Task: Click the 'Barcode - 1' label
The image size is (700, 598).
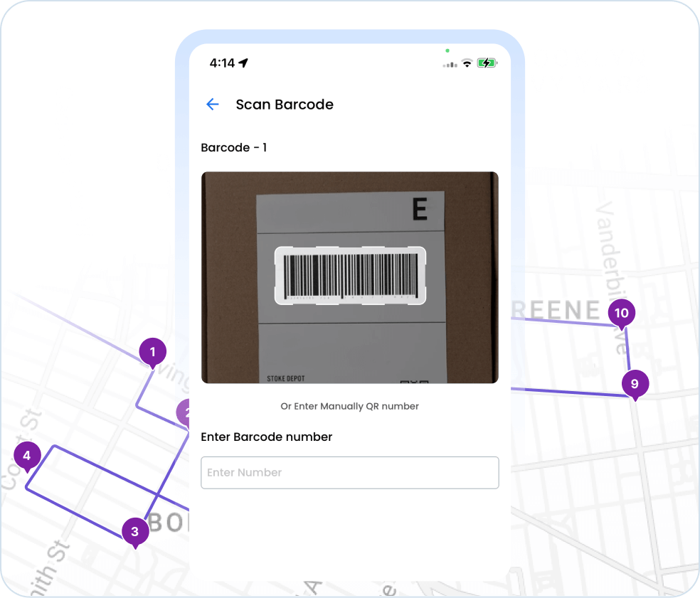Action: pyautogui.click(x=234, y=148)
